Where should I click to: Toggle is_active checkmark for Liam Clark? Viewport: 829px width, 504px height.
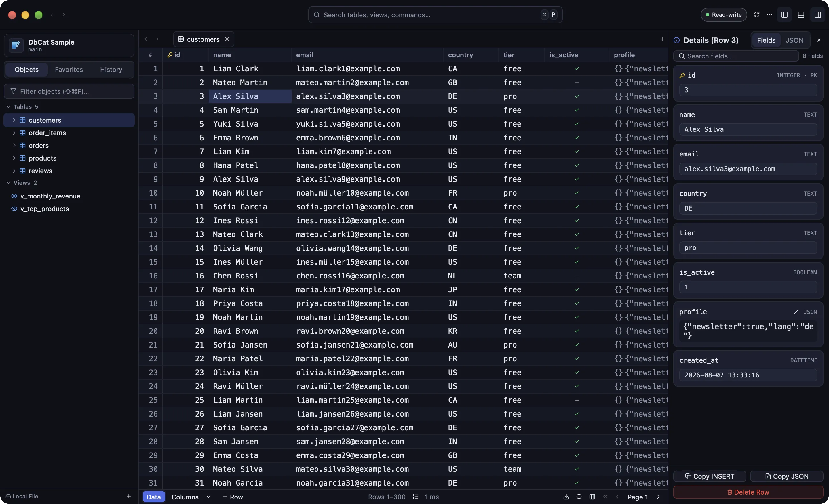pyautogui.click(x=577, y=68)
